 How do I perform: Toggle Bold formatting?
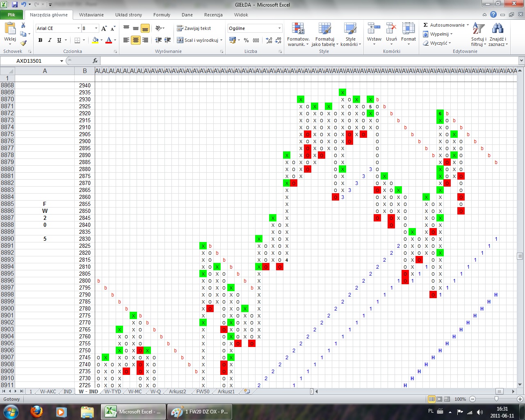[x=40, y=40]
